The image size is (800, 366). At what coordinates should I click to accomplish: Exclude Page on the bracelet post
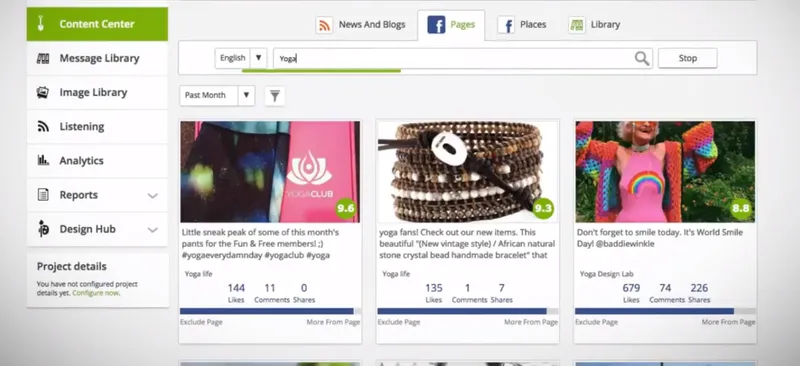(398, 322)
